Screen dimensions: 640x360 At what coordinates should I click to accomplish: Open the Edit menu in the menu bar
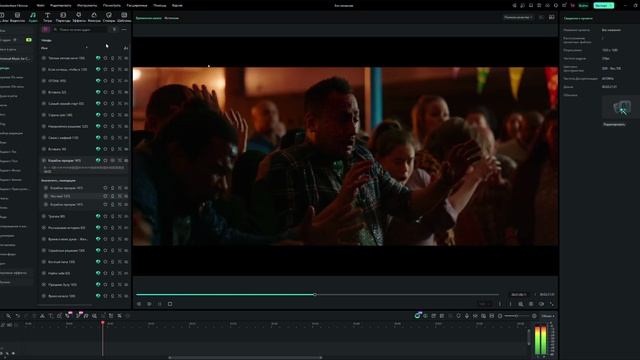(x=60, y=5)
